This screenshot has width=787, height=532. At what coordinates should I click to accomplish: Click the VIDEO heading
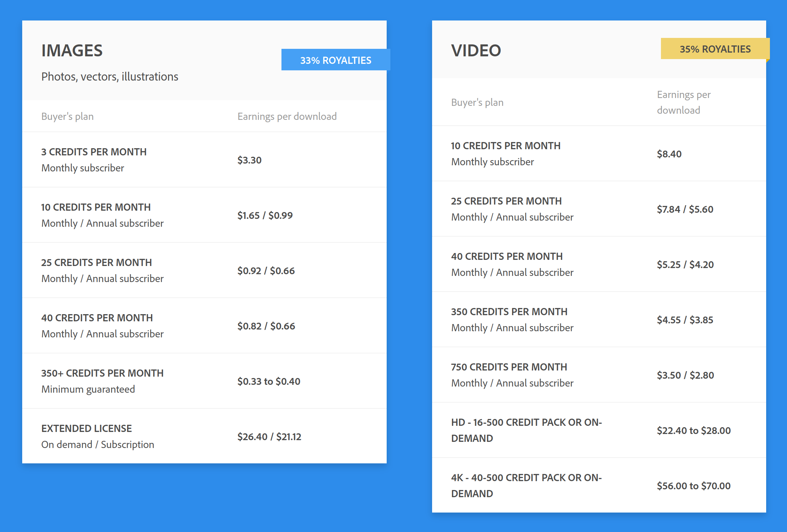476,51
